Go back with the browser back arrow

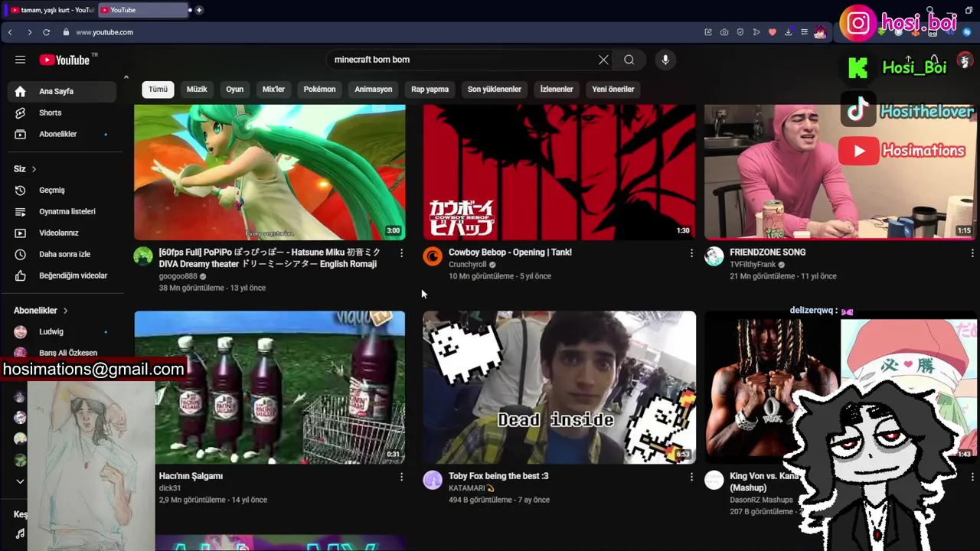[10, 32]
